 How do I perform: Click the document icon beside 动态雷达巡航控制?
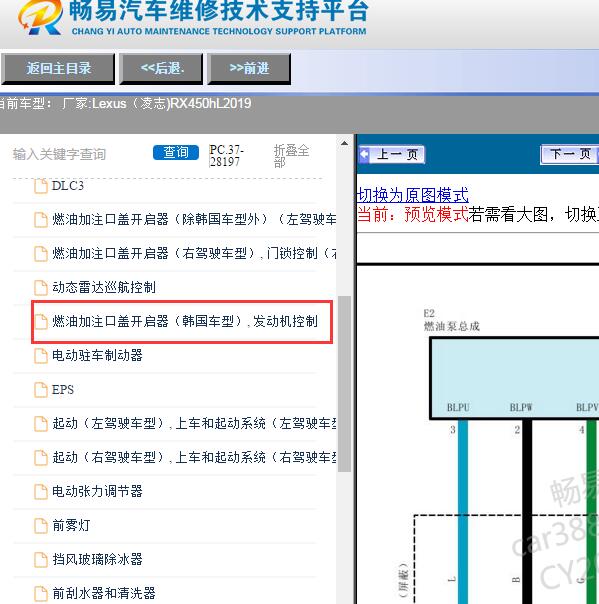[x=41, y=288]
